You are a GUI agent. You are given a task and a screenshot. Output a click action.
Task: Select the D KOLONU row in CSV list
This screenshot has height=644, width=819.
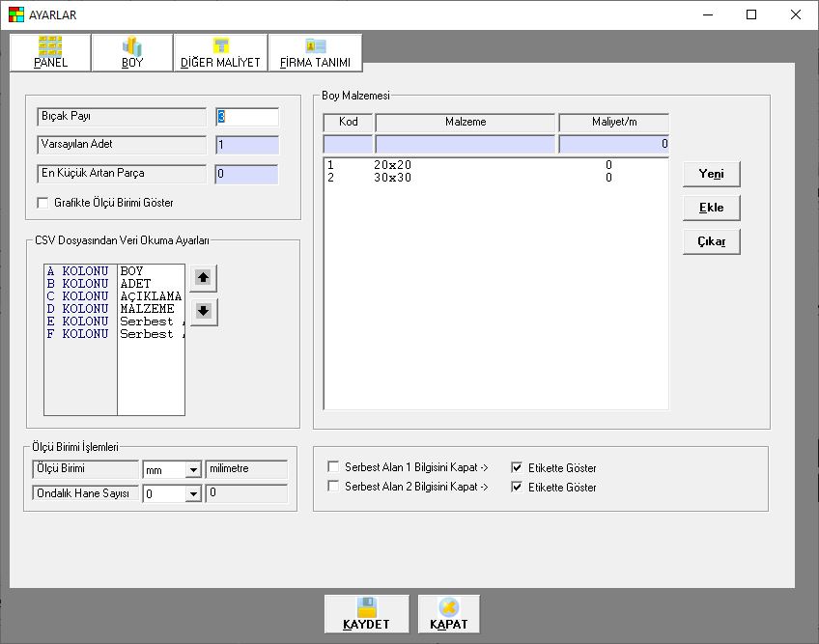click(114, 309)
